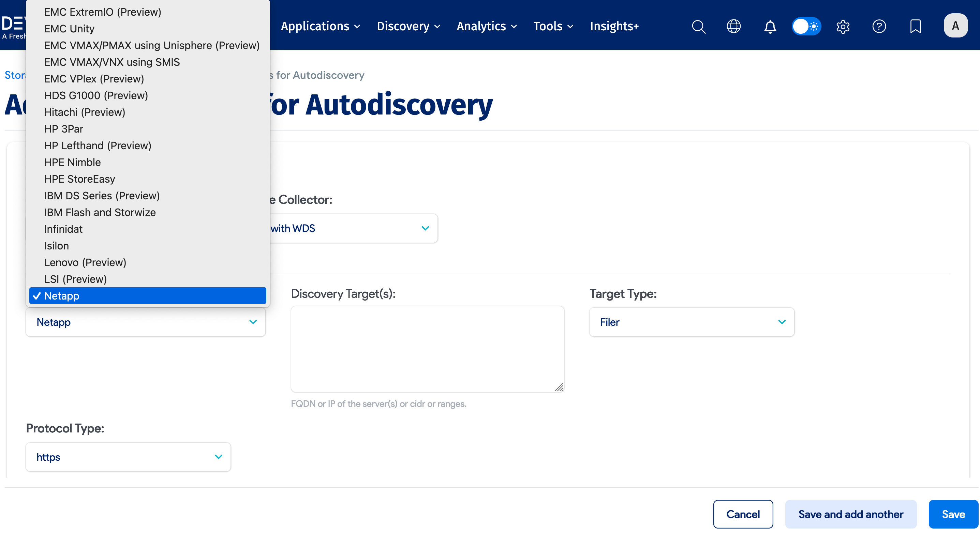This screenshot has width=980, height=535.
Task: Open the search bar
Action: pos(699,26)
